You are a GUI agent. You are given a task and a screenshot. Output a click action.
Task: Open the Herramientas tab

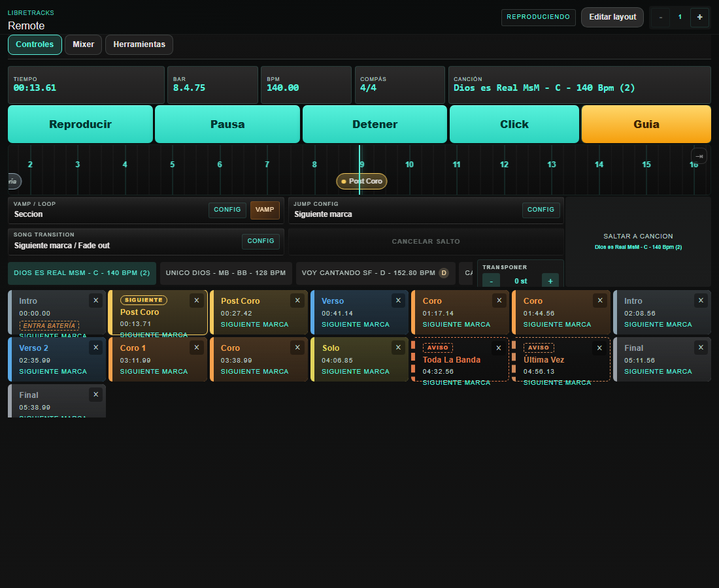pyautogui.click(x=139, y=44)
